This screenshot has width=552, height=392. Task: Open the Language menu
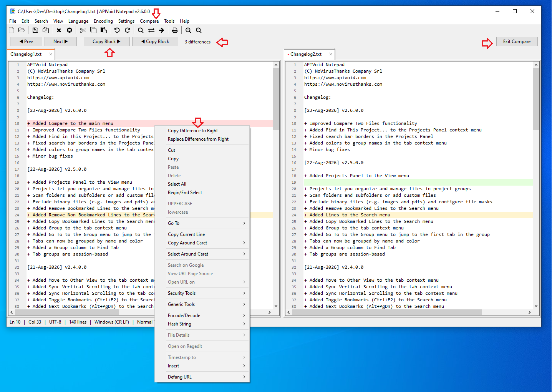78,21
